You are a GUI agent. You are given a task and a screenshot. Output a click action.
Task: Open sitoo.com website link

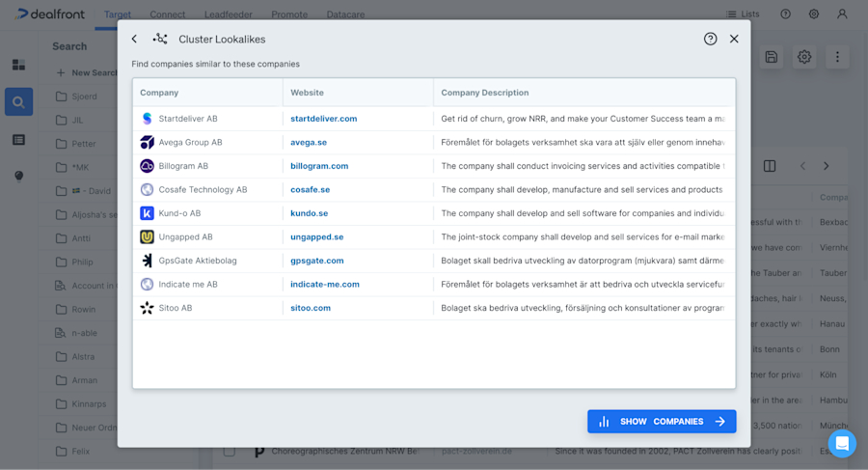(311, 308)
